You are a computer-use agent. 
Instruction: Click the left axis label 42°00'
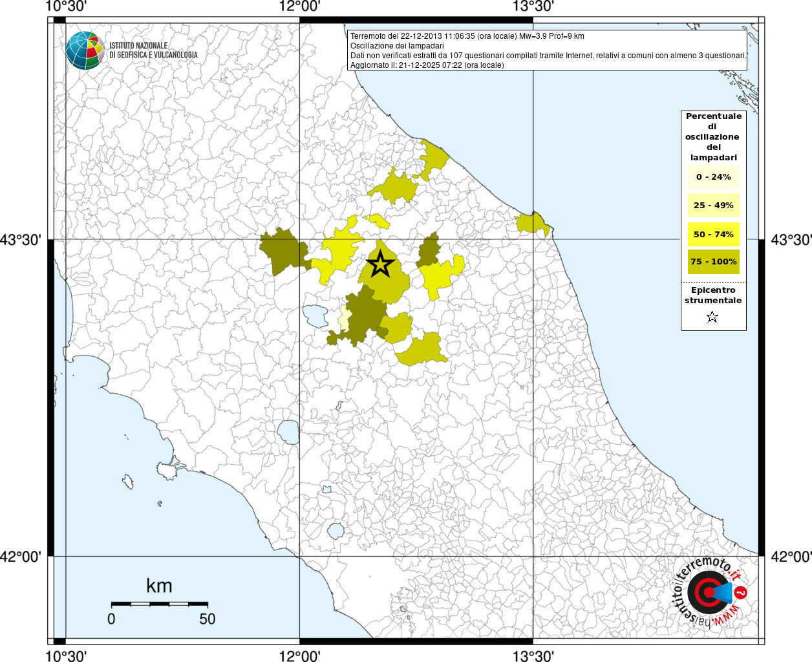click(x=21, y=556)
